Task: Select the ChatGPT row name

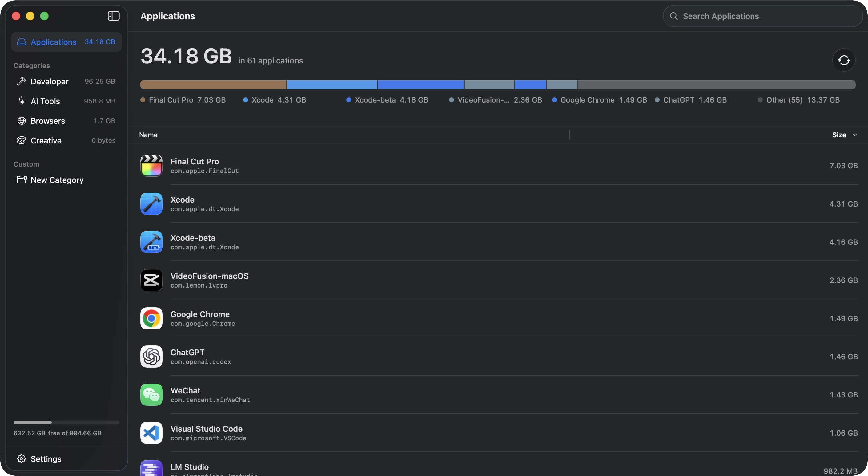Action: coord(187,352)
